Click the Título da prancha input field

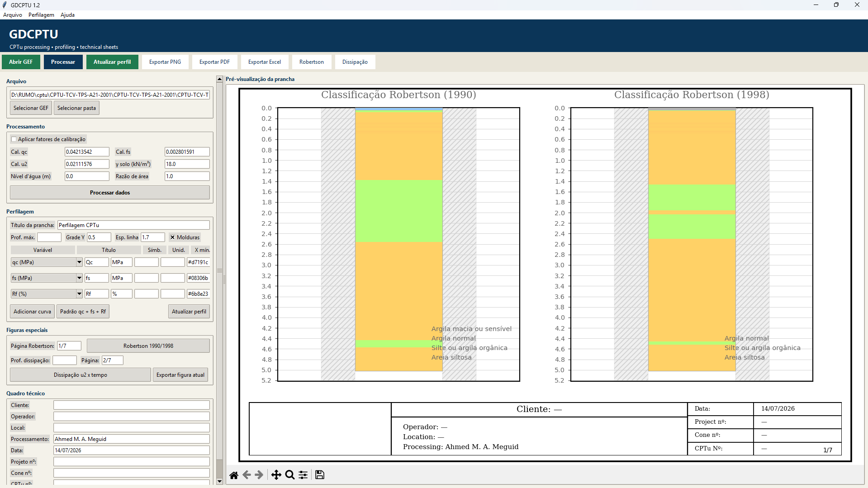[x=133, y=225]
